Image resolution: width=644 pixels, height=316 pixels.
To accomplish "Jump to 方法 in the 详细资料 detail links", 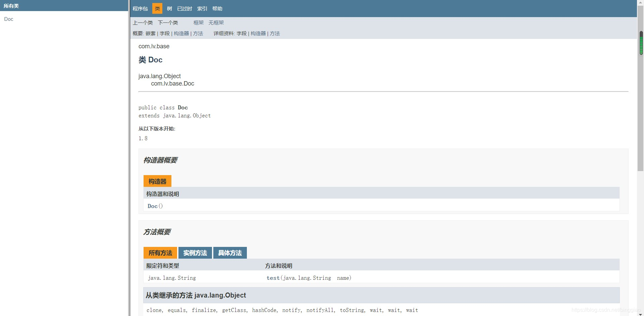I will pos(275,34).
